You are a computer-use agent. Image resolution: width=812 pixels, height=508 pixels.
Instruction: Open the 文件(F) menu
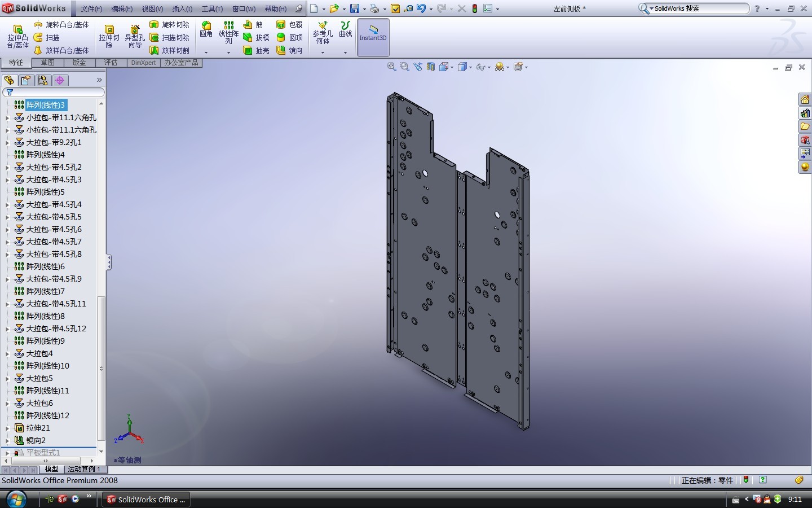pos(91,8)
